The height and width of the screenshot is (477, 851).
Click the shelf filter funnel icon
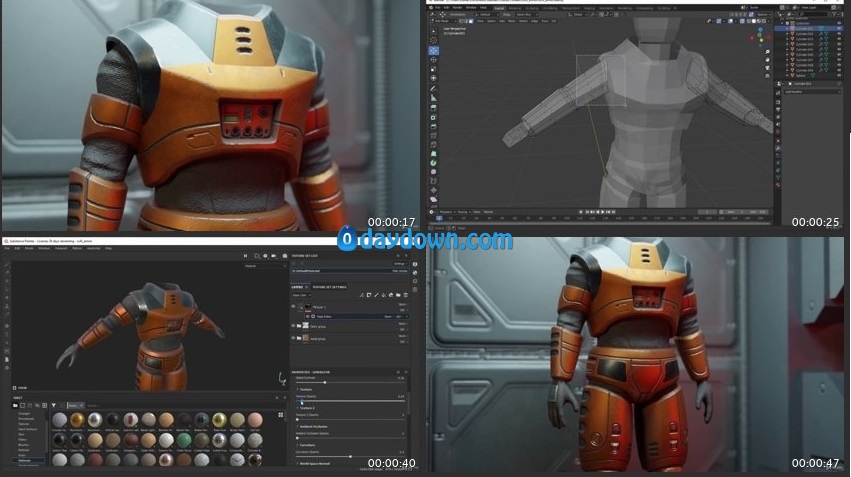pos(53,405)
